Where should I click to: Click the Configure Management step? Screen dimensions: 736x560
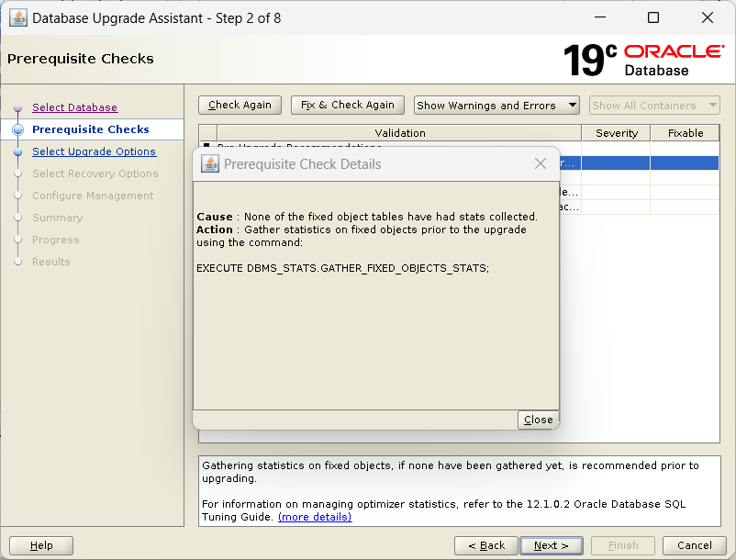pos(93,196)
